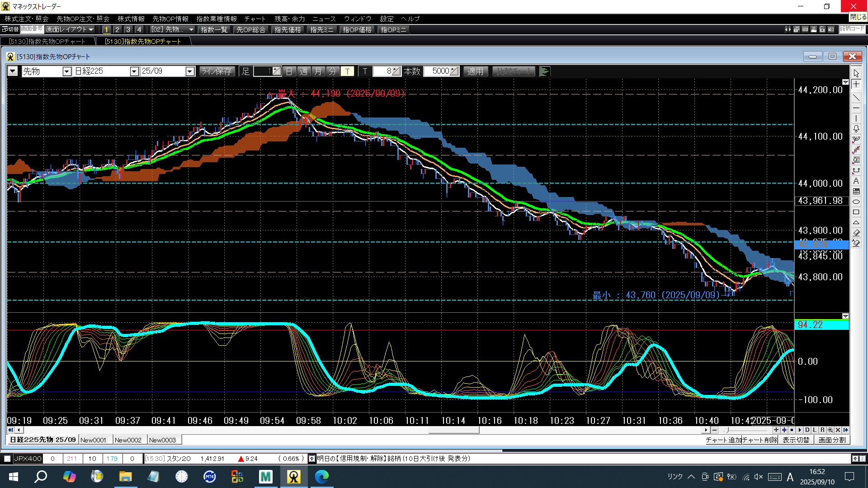Image resolution: width=868 pixels, height=488 pixels.
Task: Select the text annotation A tool
Action: point(856,181)
